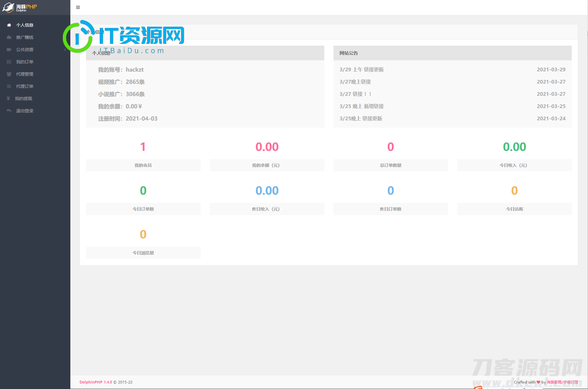Screen dimensions: 588x389
Task: Open announcement 3/27 链接！！
Action: (x=355, y=94)
